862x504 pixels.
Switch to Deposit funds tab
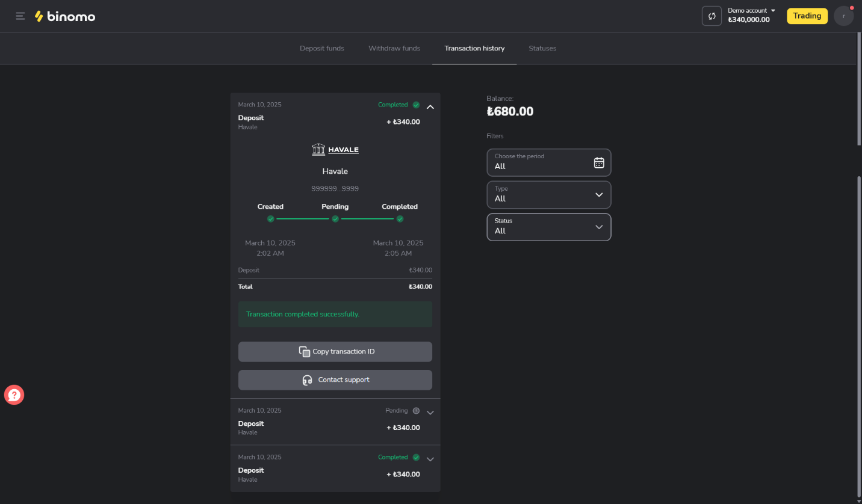tap(322, 48)
